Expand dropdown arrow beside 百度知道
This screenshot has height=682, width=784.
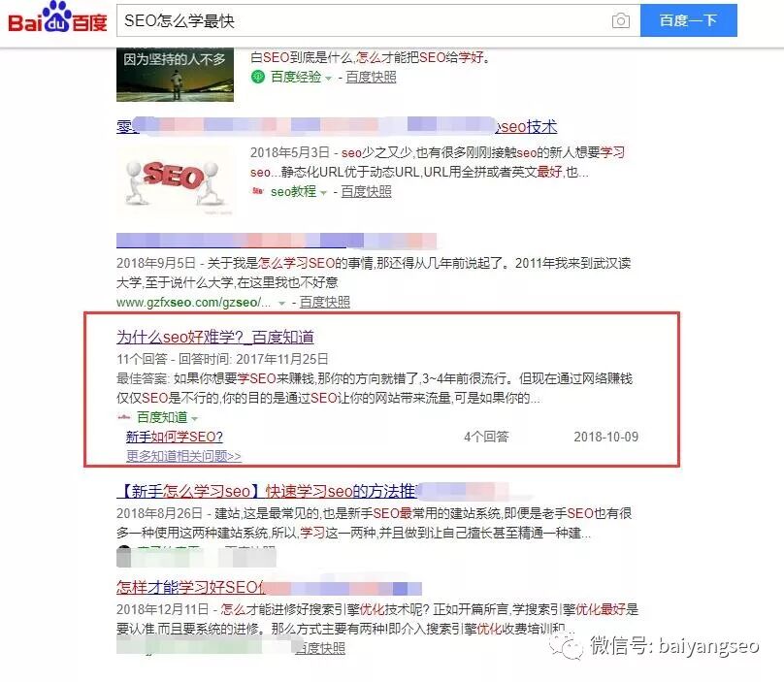(194, 418)
